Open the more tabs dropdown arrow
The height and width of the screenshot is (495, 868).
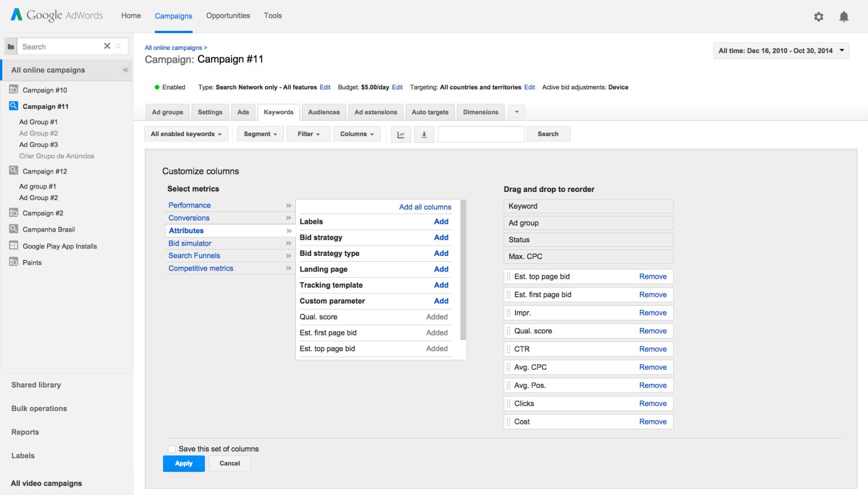516,112
